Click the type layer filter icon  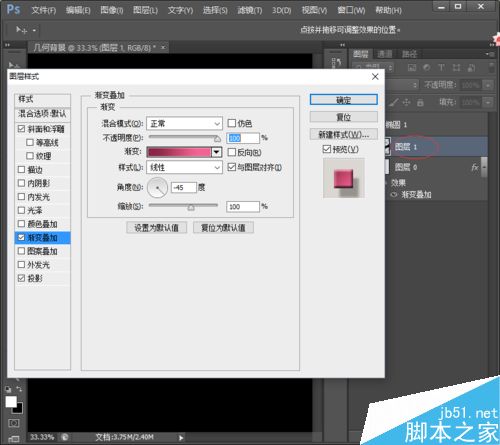[441, 68]
